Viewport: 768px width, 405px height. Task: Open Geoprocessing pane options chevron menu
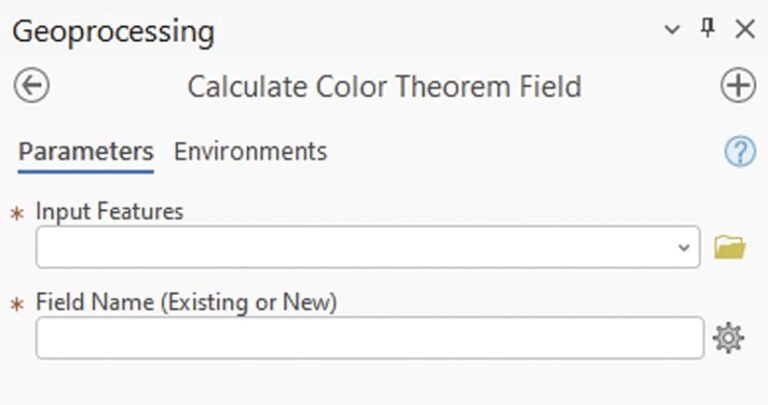point(673,30)
